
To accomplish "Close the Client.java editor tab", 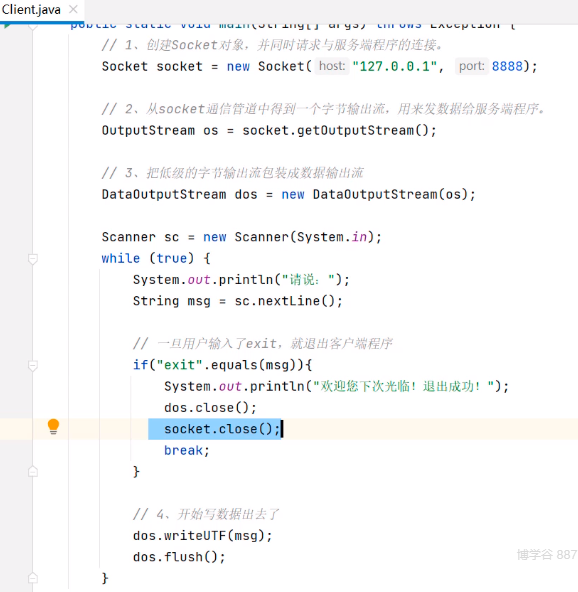I will point(73,9).
